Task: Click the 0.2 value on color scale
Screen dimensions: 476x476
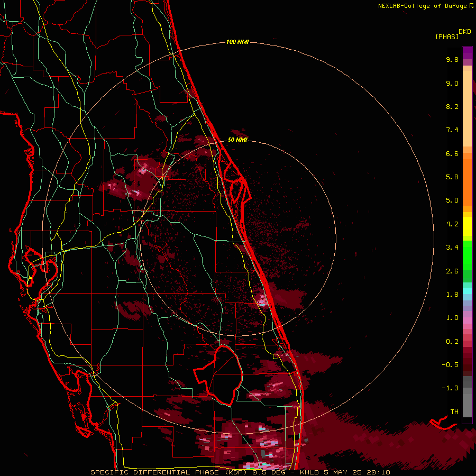Action: pos(452,342)
